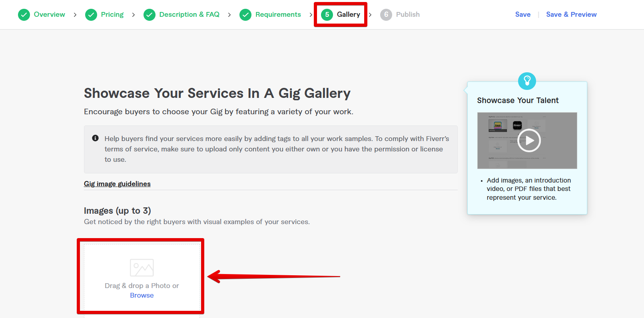Jump to the Publish step label
Viewport: 644px width, 318px height.
click(x=408, y=14)
